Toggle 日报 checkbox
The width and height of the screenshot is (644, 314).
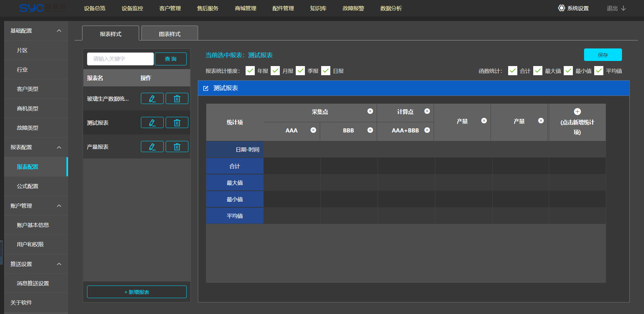coord(326,70)
